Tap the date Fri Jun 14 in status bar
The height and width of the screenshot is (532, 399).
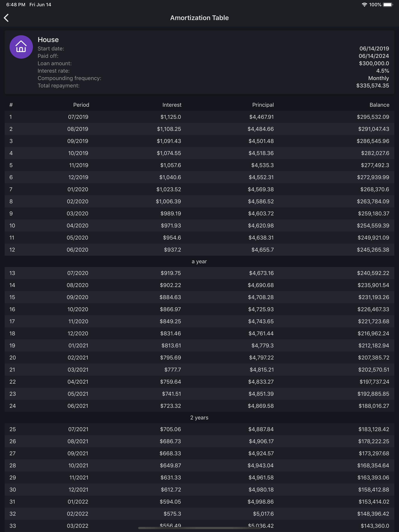(40, 4)
